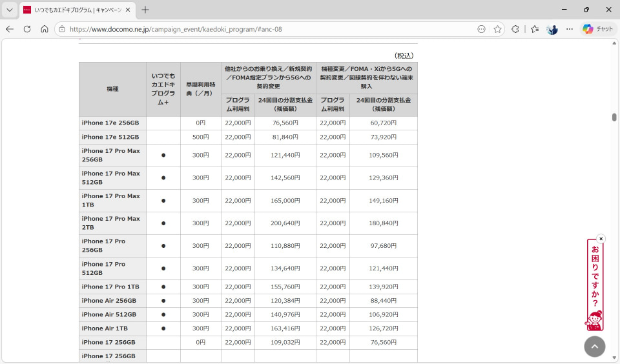Click the 120,384円 value for iPhone Air 256GB
Screen dimensions: 620x364
[x=285, y=301]
